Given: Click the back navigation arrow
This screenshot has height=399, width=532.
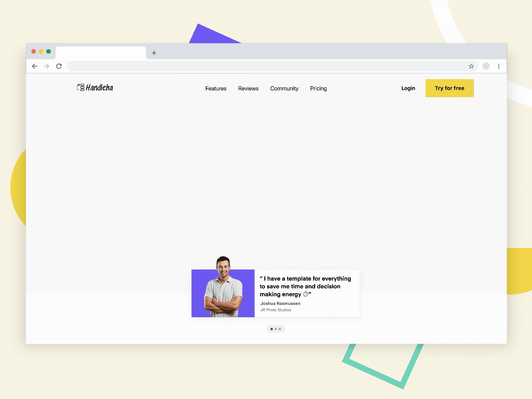Looking at the screenshot, I should pyautogui.click(x=35, y=66).
